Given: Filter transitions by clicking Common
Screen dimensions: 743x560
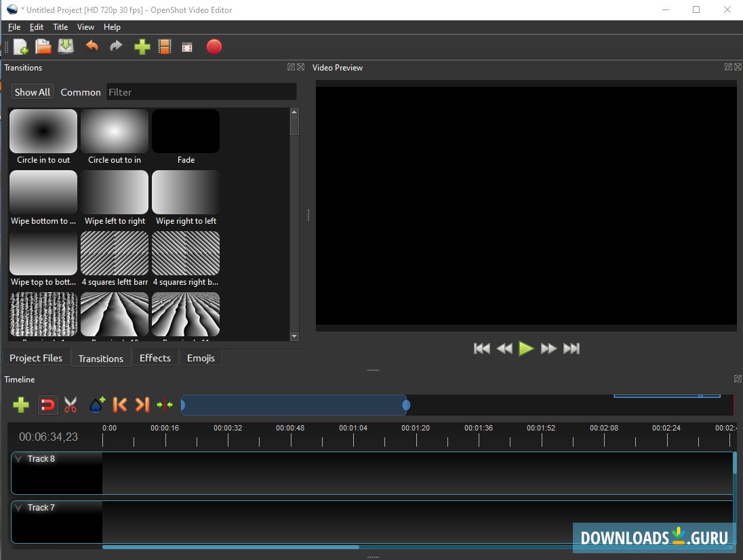Looking at the screenshot, I should point(81,92).
